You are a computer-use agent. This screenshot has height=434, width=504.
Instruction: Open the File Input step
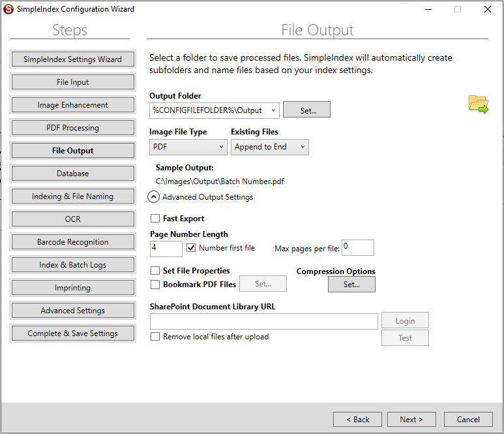[x=72, y=82]
